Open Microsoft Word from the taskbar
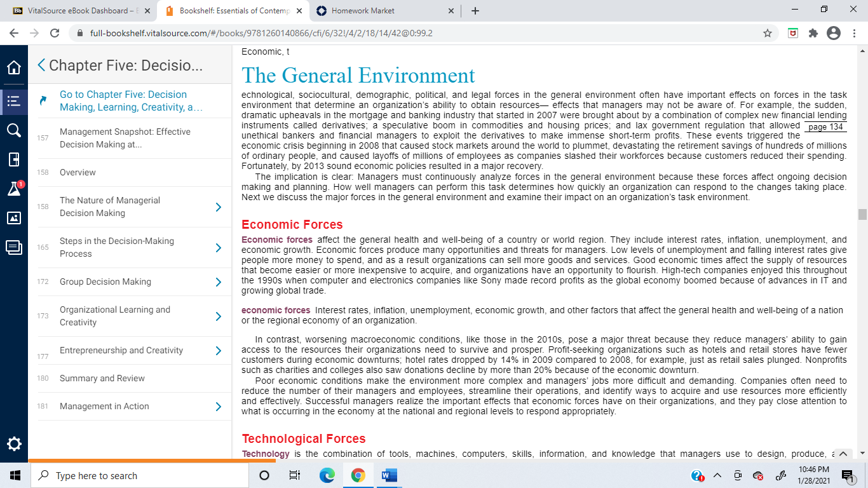This screenshot has width=868, height=488. (x=389, y=475)
